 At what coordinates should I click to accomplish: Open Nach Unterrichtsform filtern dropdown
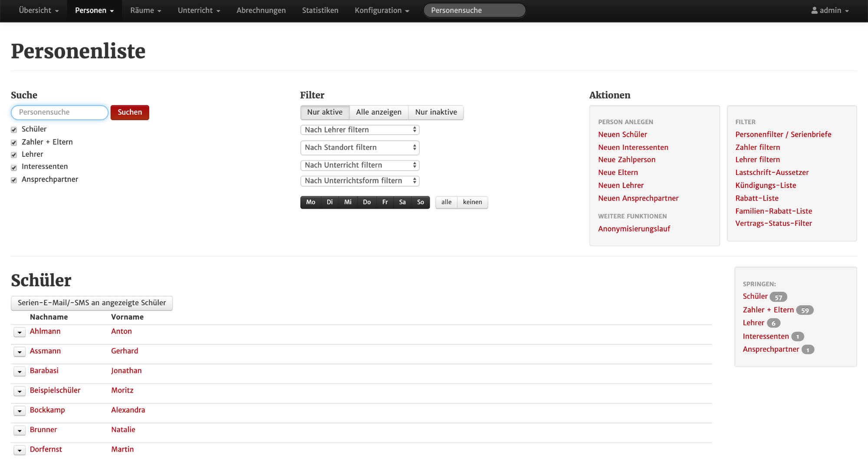coord(360,181)
